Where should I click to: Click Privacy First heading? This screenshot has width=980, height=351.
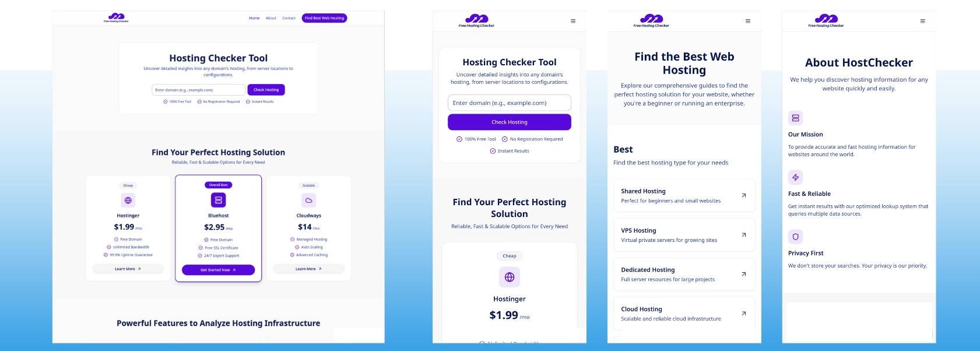click(x=806, y=254)
